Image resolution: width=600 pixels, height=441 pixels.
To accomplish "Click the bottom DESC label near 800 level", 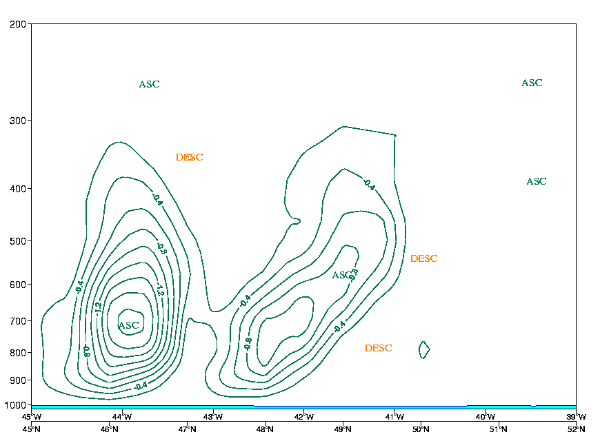I will 379,347.
